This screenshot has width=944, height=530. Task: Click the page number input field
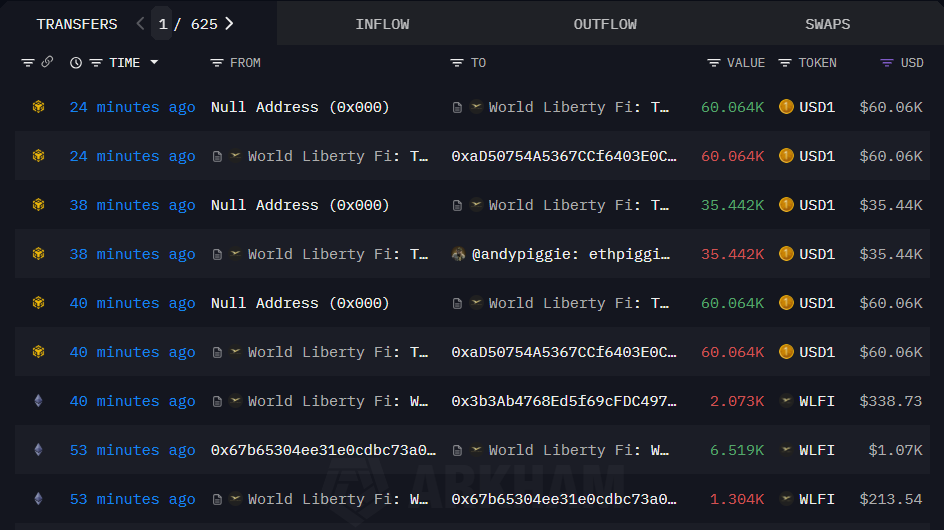(x=162, y=24)
